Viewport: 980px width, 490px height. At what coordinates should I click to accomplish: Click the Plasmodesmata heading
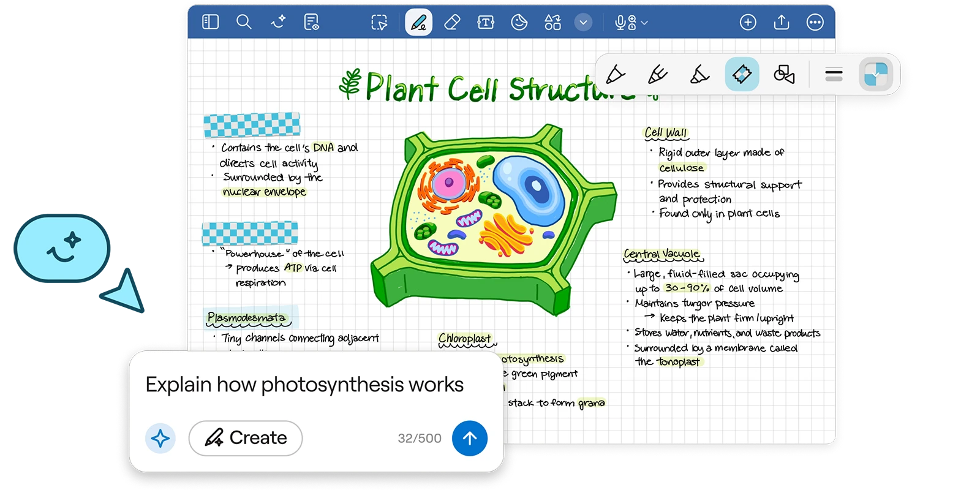point(247,318)
